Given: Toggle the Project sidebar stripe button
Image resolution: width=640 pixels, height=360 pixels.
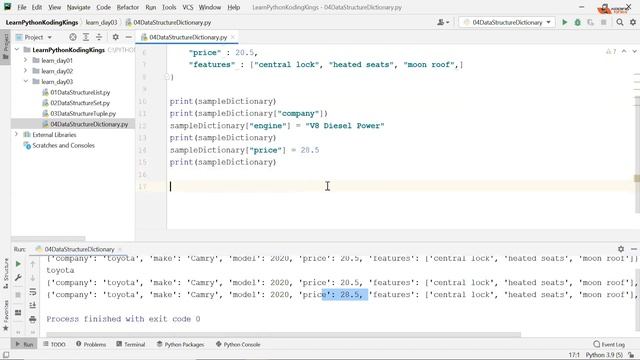Looking at the screenshot, I should (x=6, y=46).
